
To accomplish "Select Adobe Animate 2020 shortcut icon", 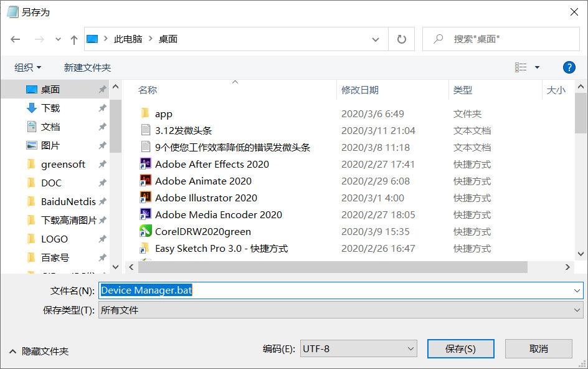I will [x=146, y=181].
